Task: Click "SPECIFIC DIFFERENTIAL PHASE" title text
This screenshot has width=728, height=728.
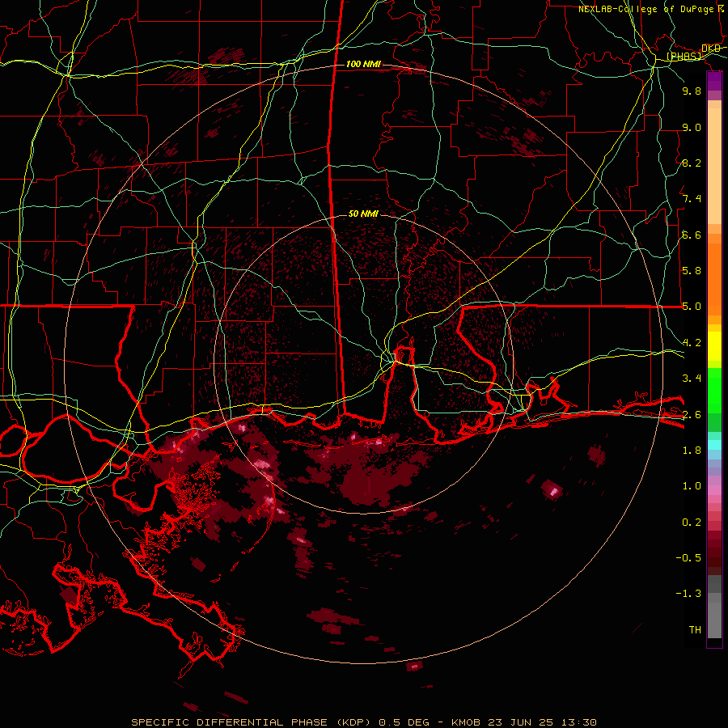Action: coord(231,722)
